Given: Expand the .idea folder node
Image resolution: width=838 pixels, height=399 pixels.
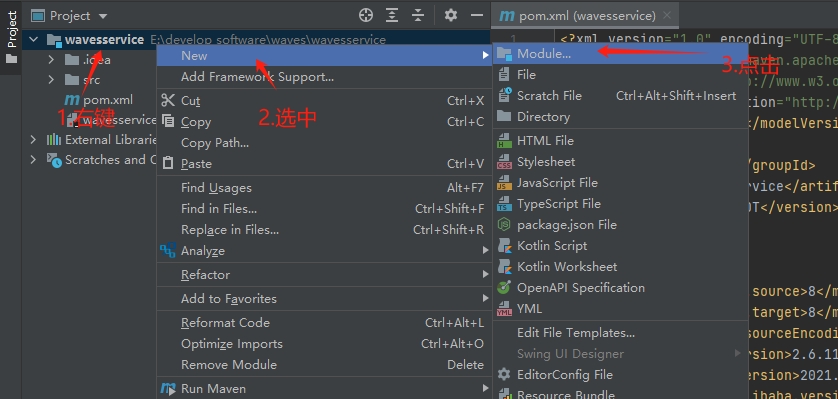Looking at the screenshot, I should point(51,60).
